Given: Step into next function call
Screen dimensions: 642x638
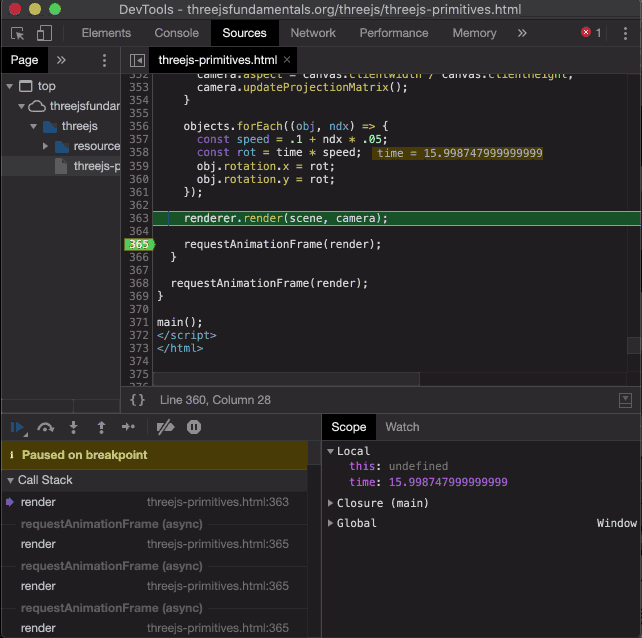Looking at the screenshot, I should click(73, 427).
